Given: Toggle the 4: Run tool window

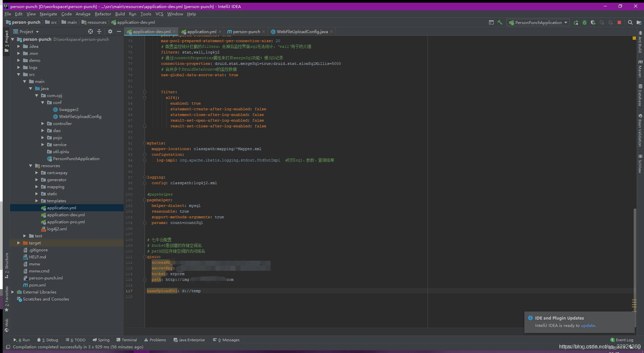Looking at the screenshot, I should pyautogui.click(x=22, y=340).
